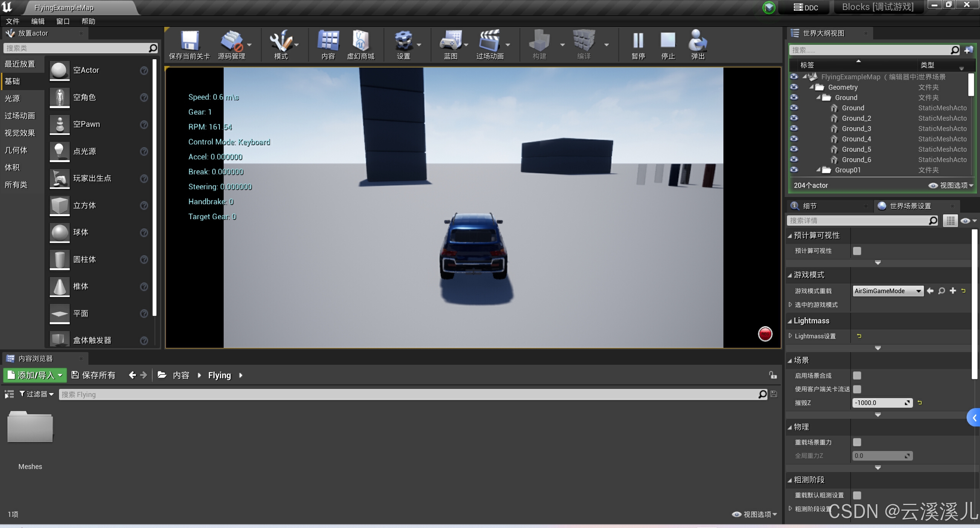Click the 添加/导入 button
Screen dimensions: 980x528
[35, 375]
